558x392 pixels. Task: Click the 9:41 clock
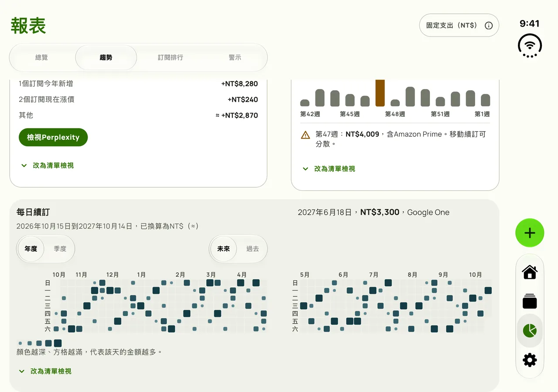pyautogui.click(x=530, y=24)
